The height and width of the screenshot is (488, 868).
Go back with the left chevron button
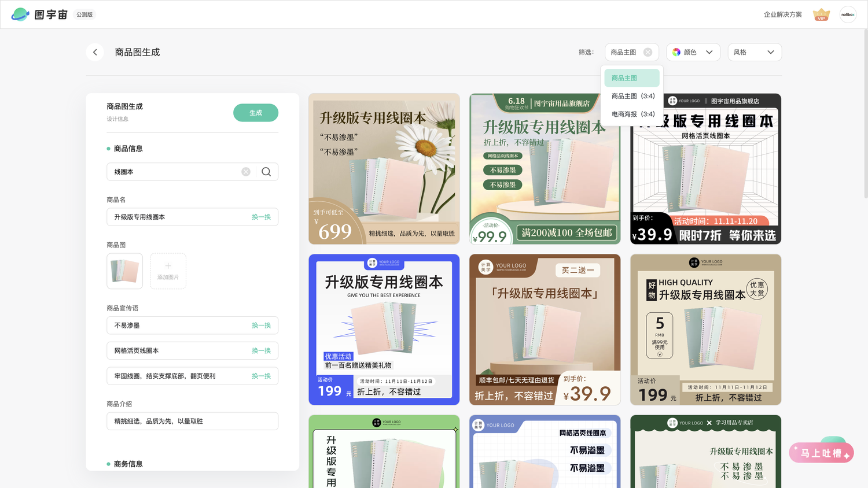(95, 52)
